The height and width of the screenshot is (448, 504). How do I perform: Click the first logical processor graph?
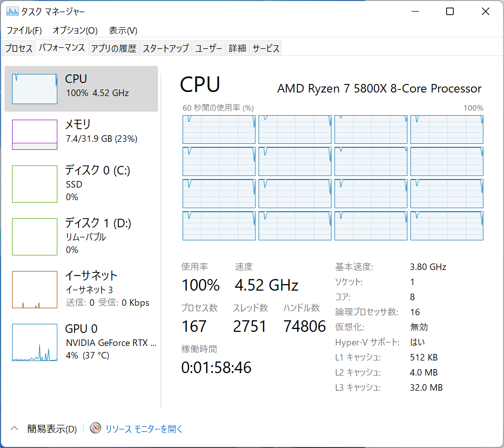pos(219,129)
